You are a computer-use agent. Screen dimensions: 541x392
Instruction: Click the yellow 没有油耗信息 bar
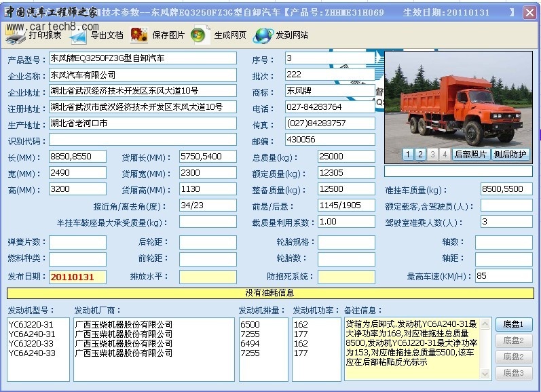(270, 293)
